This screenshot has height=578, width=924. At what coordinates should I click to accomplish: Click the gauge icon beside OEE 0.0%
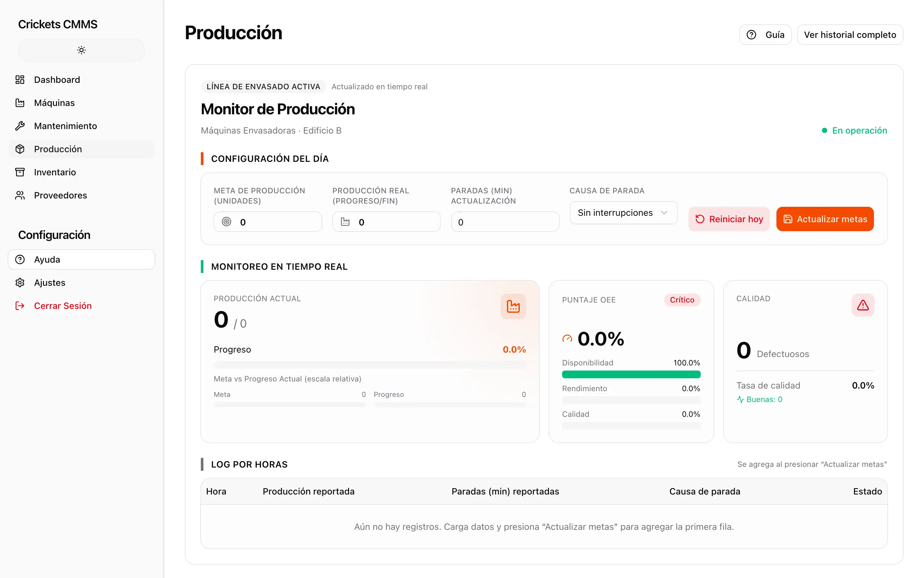pyautogui.click(x=567, y=339)
